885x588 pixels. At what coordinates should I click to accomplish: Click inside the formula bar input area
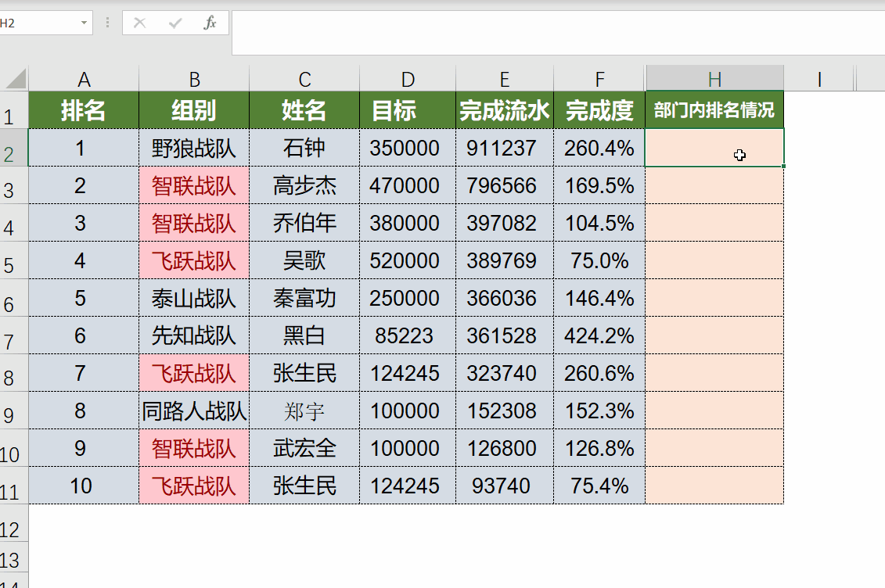tap(558, 33)
